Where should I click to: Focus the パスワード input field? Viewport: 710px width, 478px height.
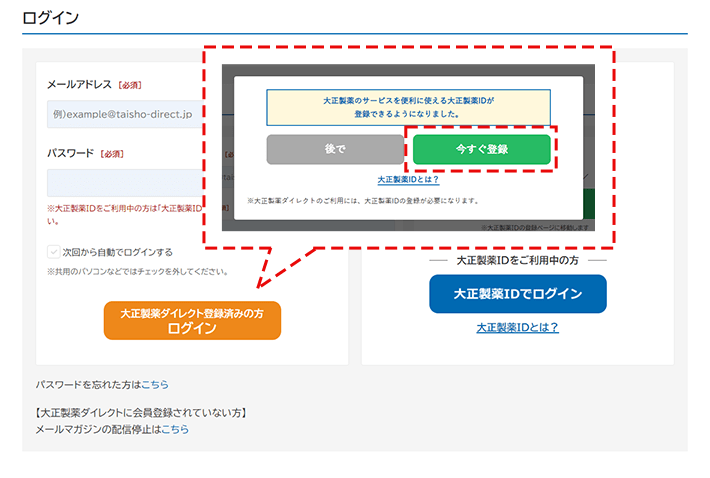coord(125,183)
